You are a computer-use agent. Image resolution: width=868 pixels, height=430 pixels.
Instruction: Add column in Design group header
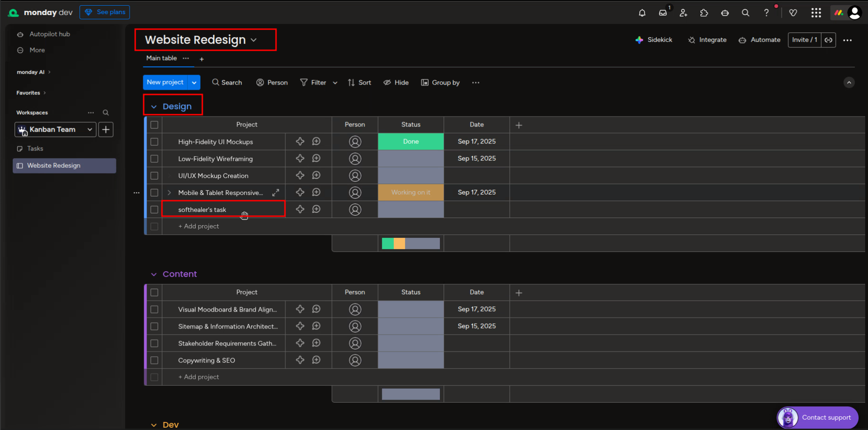519,125
